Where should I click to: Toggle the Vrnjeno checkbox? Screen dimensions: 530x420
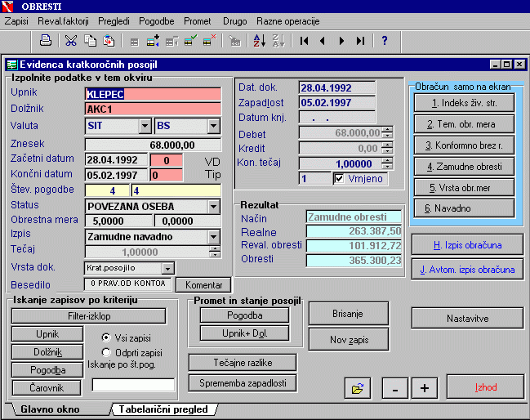coord(339,179)
